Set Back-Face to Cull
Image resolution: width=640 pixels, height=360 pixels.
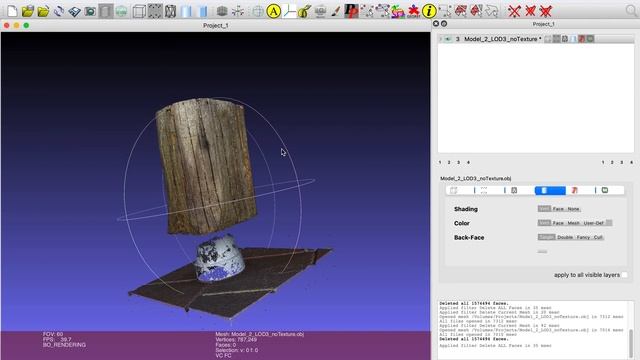[x=598, y=238]
